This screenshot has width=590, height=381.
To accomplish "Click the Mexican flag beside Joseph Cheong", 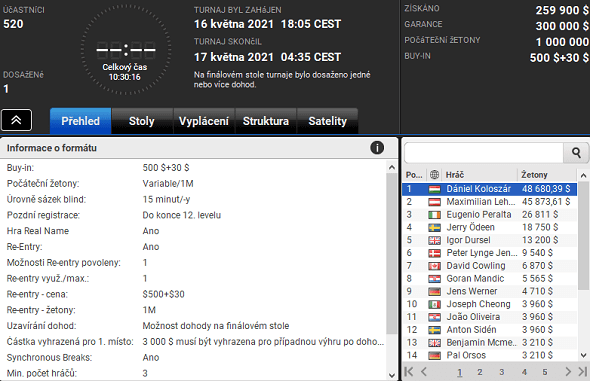I will coord(434,304).
